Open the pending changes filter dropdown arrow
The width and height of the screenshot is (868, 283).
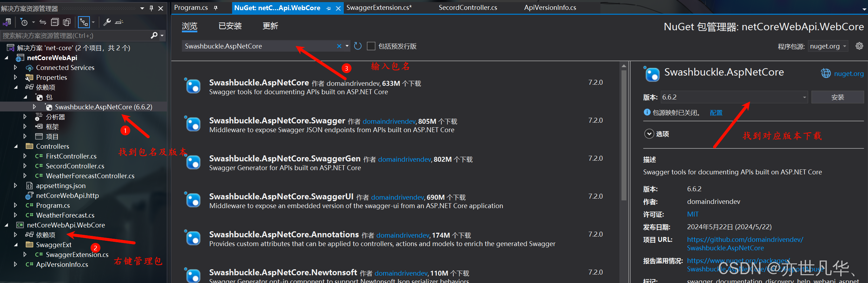pos(33,22)
